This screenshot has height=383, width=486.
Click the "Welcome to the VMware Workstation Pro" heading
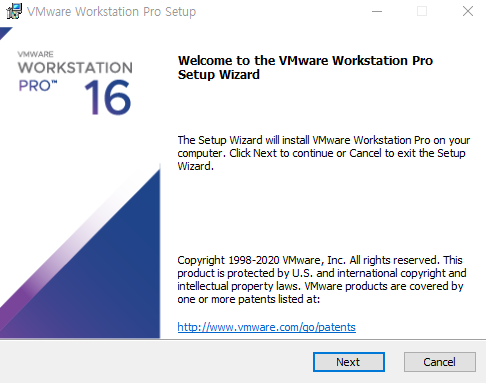(305, 67)
